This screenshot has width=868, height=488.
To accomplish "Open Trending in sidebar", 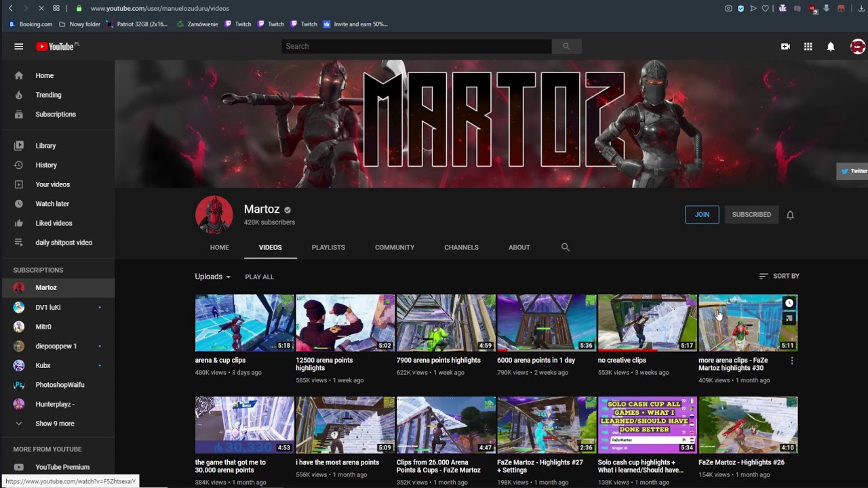I will [58, 95].
